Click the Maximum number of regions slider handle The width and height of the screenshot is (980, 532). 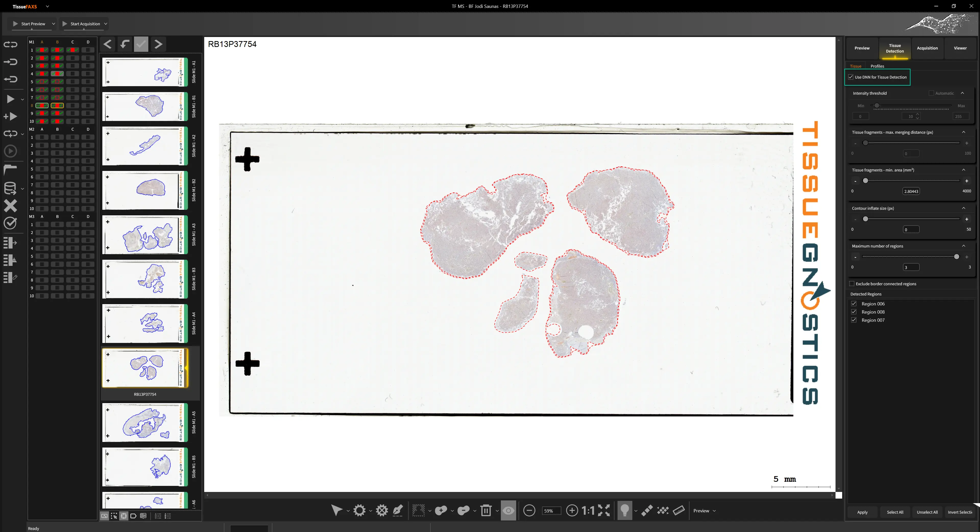coord(957,257)
